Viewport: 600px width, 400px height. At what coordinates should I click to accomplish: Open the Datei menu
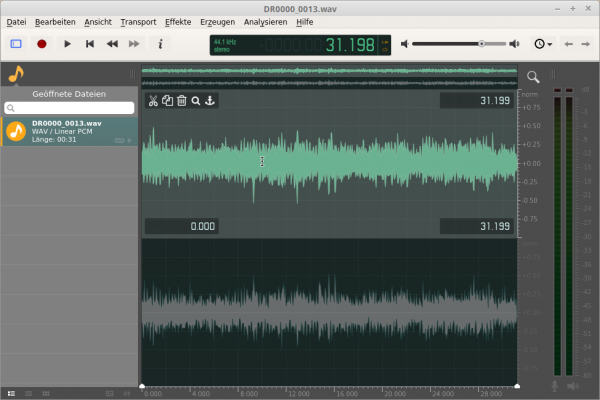pyautogui.click(x=16, y=22)
